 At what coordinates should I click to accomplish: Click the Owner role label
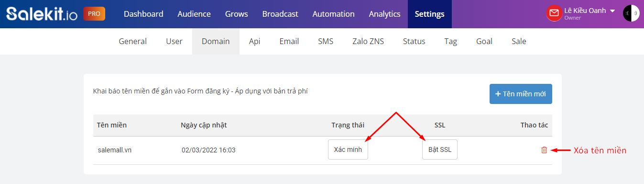click(572, 18)
